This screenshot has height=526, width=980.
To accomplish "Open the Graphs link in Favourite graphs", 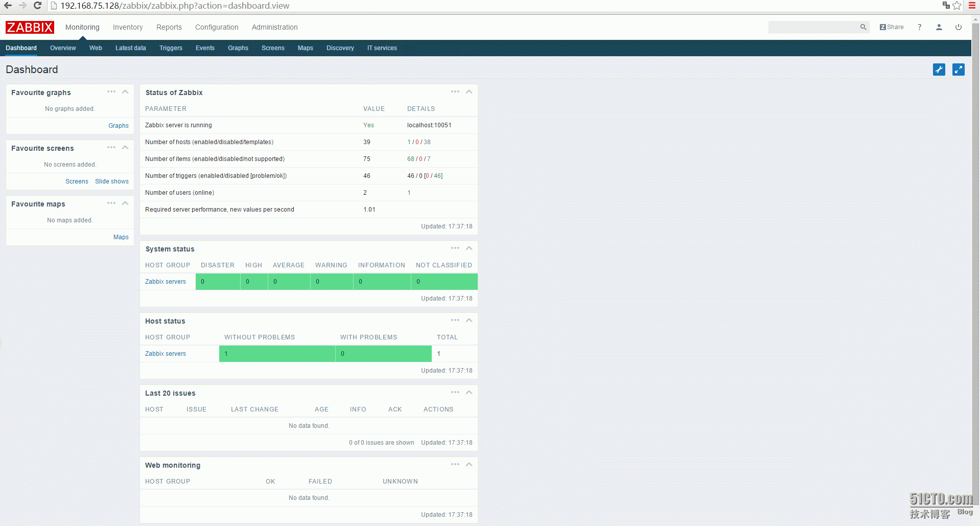I will pos(119,126).
